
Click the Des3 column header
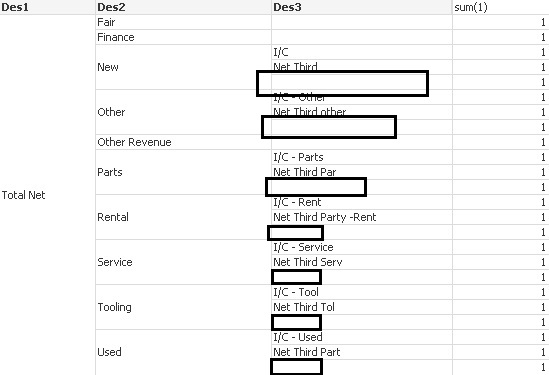362,7
